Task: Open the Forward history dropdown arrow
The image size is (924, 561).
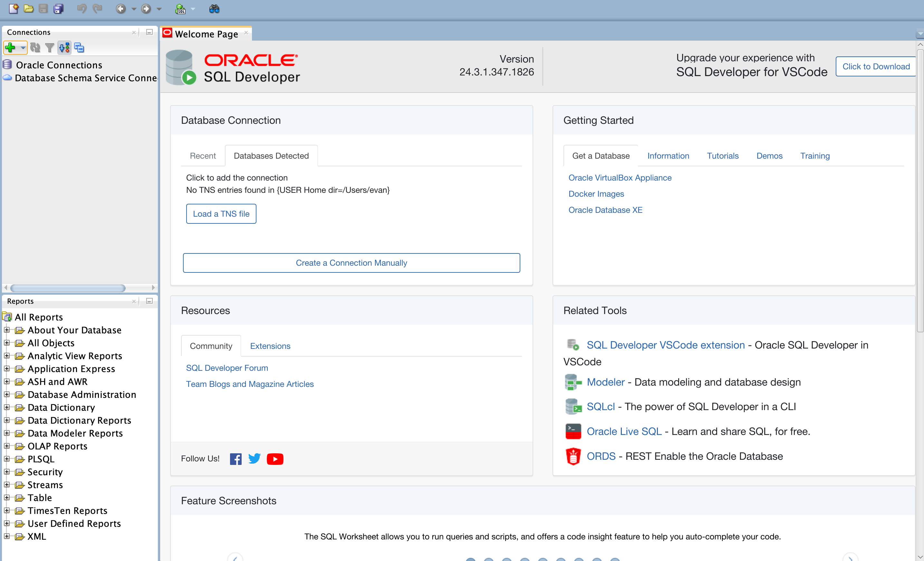Action: click(x=159, y=9)
